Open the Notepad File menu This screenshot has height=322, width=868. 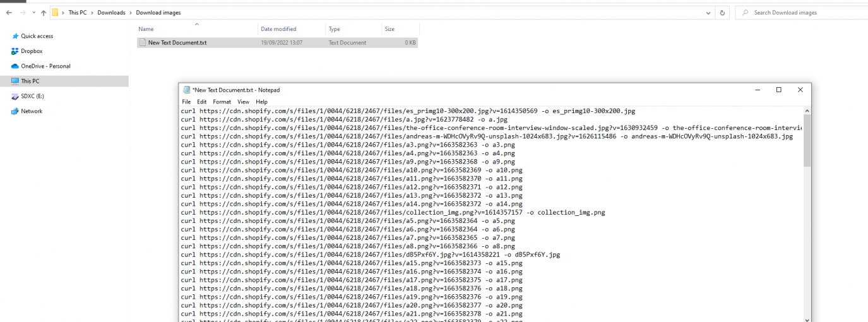(x=186, y=102)
